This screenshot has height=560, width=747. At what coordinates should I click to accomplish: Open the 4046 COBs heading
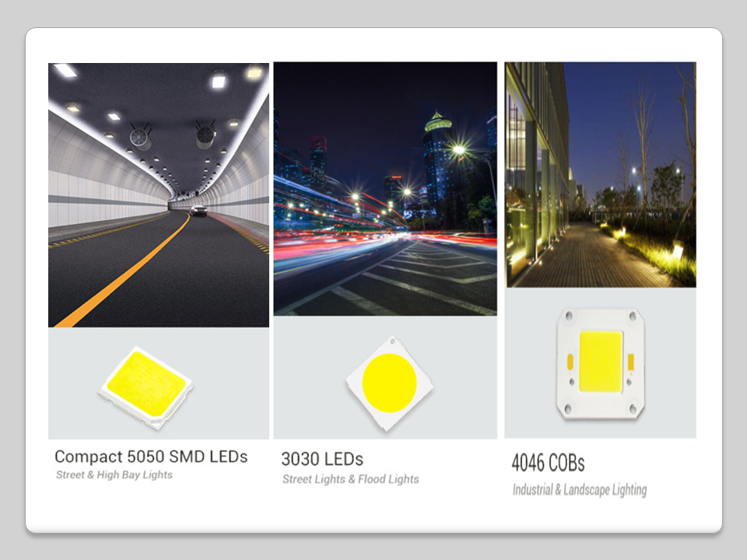pos(548,463)
